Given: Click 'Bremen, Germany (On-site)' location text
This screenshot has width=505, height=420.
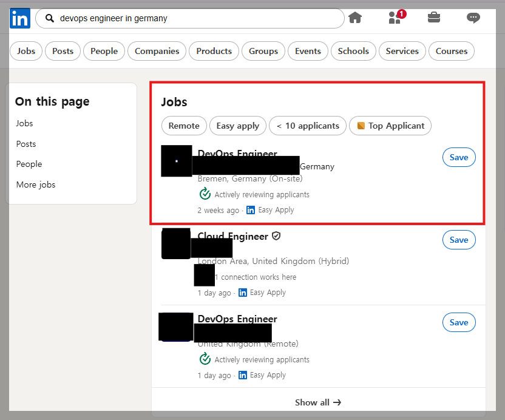Looking at the screenshot, I should (x=250, y=179).
